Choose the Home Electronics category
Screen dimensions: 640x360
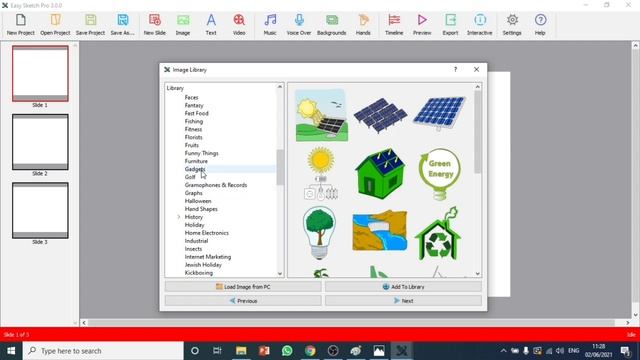point(207,233)
